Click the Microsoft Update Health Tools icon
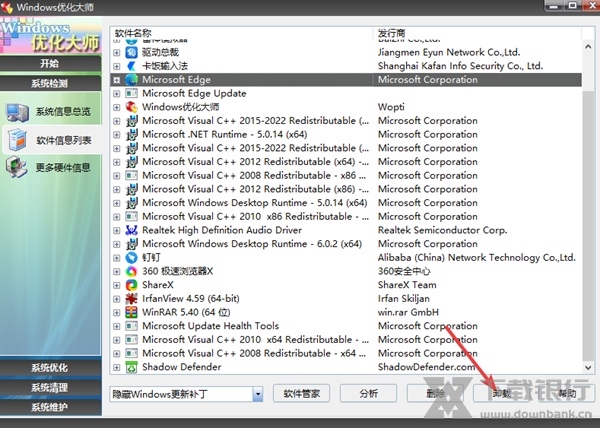Image resolution: width=600 pixels, height=428 pixels. click(131, 326)
